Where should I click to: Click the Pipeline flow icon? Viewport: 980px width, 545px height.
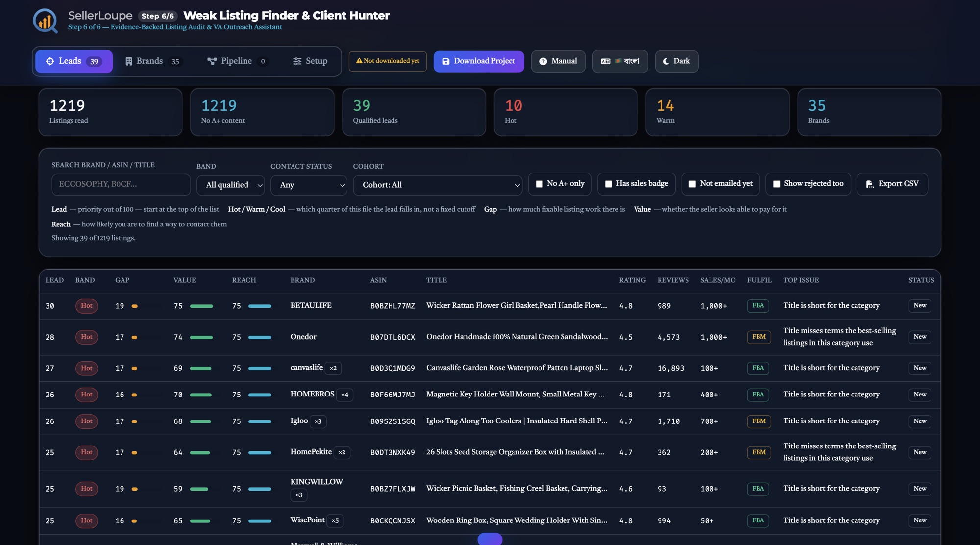point(212,61)
